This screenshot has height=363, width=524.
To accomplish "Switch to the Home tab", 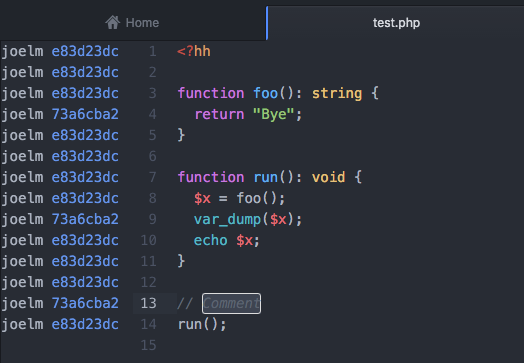I will point(133,23).
